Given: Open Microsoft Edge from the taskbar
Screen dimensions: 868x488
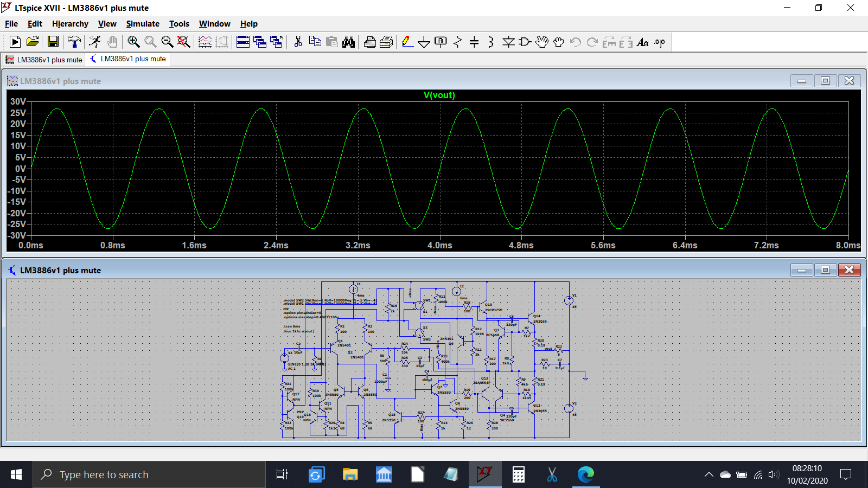Looking at the screenshot, I should pyautogui.click(x=586, y=474).
